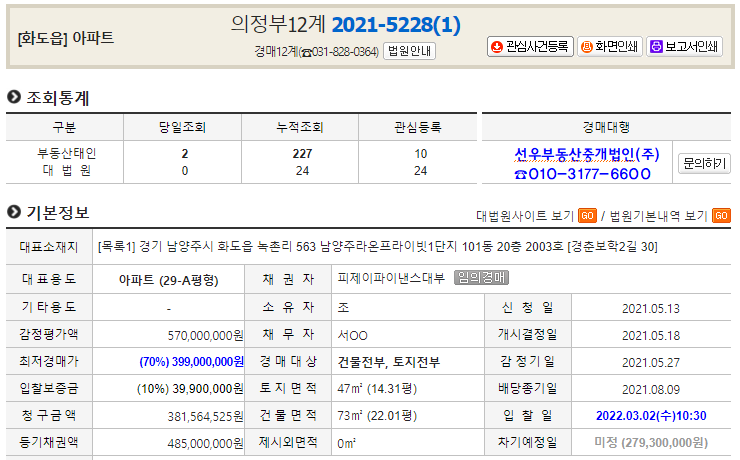Click the 등기채권액 value 485,000,000원
740x460 pixels.
(205, 443)
